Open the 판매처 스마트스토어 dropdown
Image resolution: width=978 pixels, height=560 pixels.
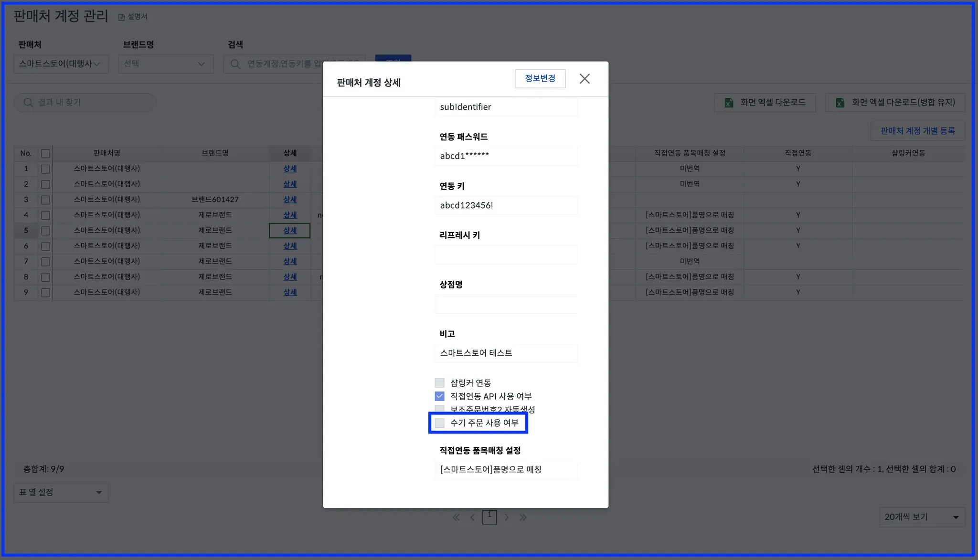(x=61, y=64)
